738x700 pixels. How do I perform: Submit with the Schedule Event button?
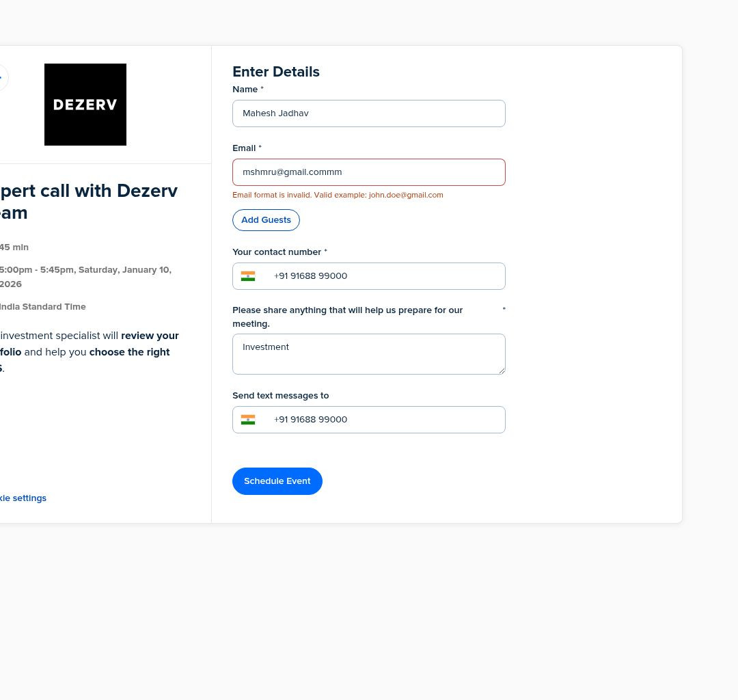[277, 481]
